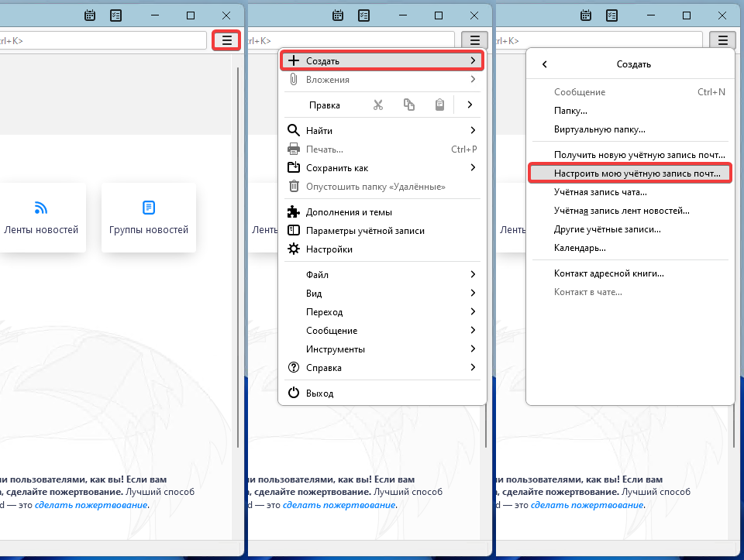
Task: Expand the Сохранить как submenu
Action: coord(472,167)
